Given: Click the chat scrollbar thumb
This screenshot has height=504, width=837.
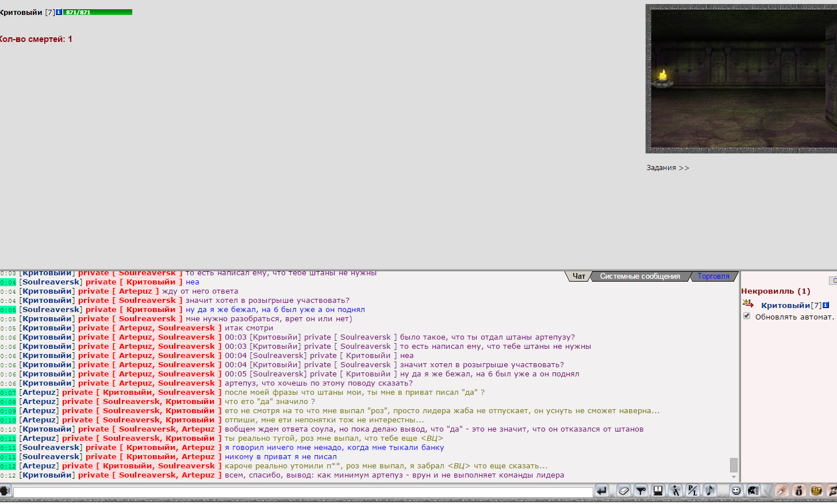Looking at the screenshot, I should [734, 465].
